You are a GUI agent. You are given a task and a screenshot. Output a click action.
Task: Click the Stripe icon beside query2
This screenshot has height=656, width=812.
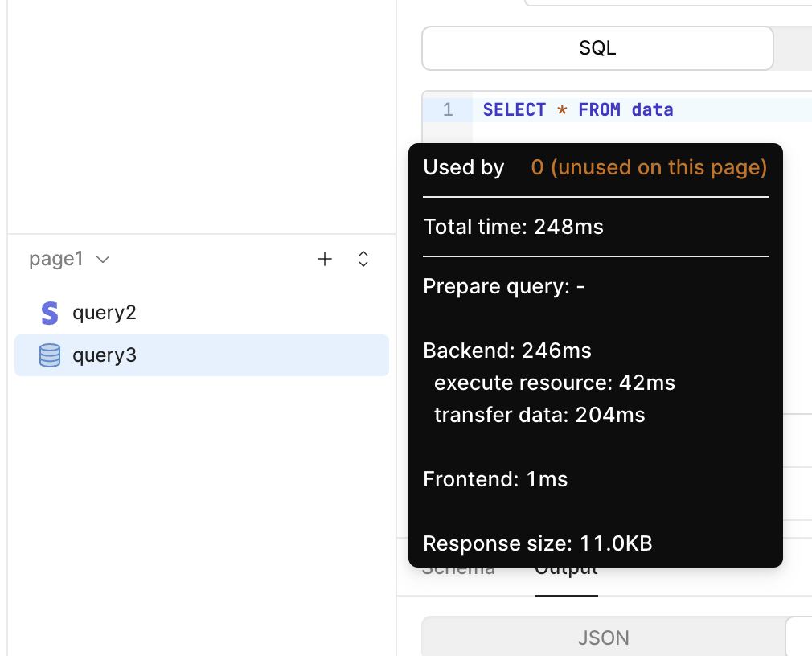[50, 313]
